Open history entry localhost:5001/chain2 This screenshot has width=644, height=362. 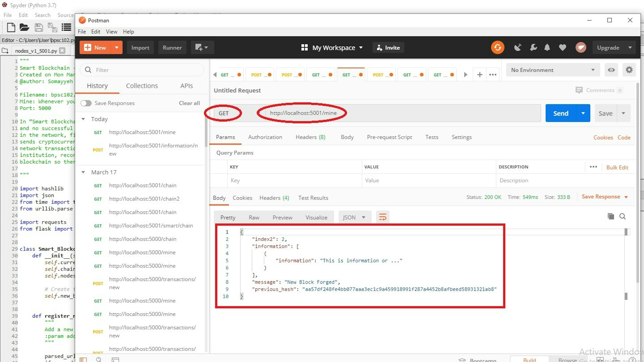[x=144, y=199]
